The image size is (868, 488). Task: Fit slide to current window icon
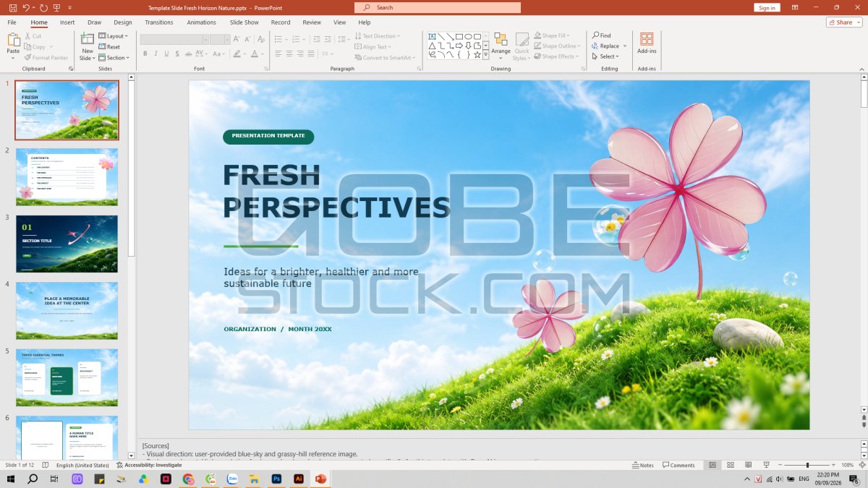click(861, 465)
